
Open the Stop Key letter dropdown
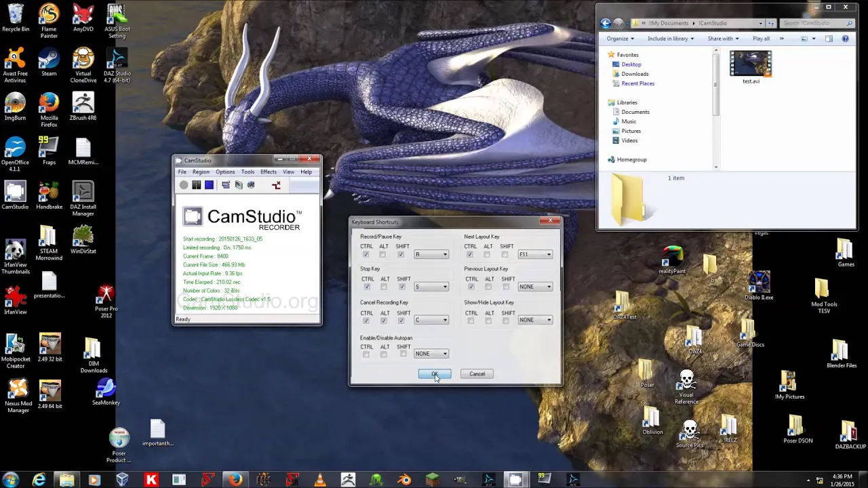(x=431, y=287)
